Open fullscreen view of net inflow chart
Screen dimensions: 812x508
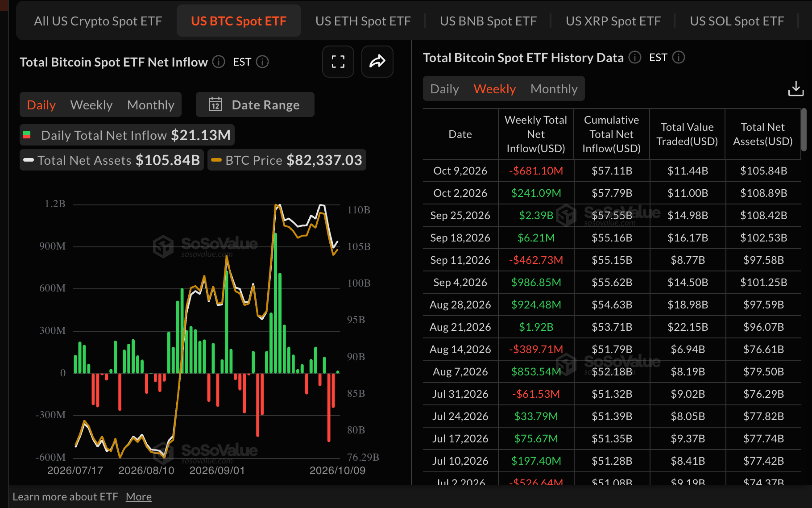point(338,62)
